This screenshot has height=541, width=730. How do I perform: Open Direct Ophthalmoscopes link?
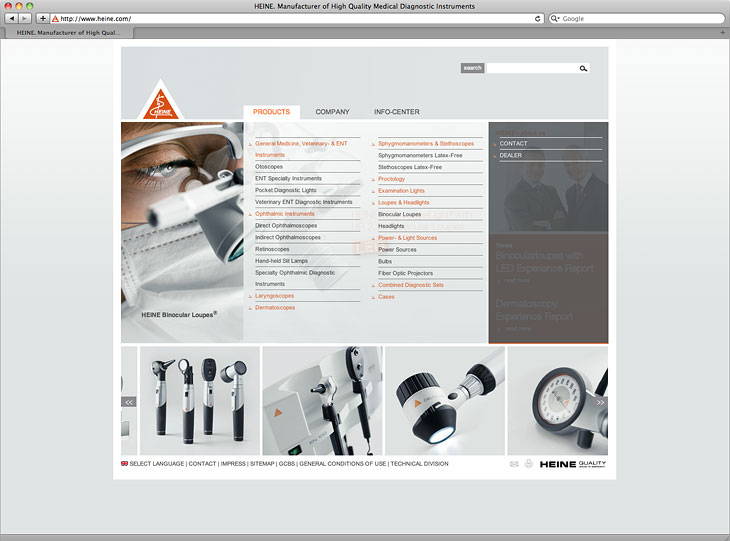point(286,225)
